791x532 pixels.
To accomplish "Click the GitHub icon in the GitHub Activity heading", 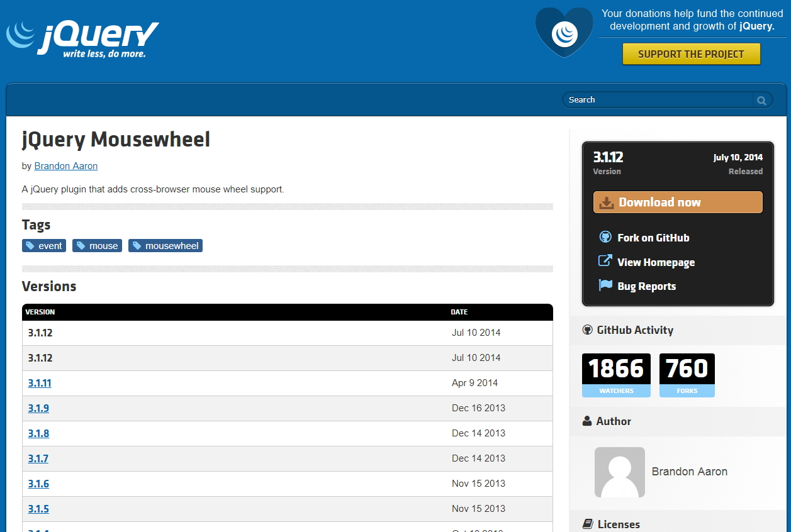I will (x=588, y=330).
